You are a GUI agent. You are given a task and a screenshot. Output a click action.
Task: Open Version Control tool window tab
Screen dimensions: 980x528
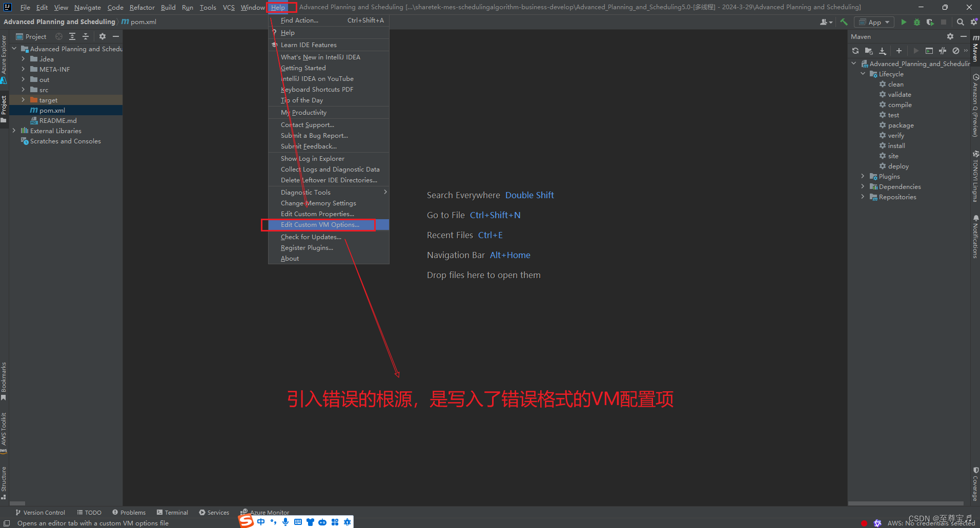point(40,513)
